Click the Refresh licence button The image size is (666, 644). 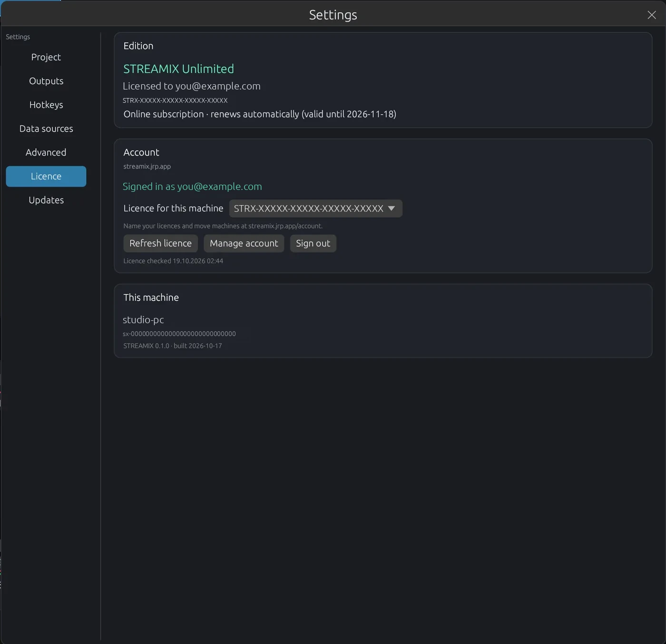coord(160,243)
